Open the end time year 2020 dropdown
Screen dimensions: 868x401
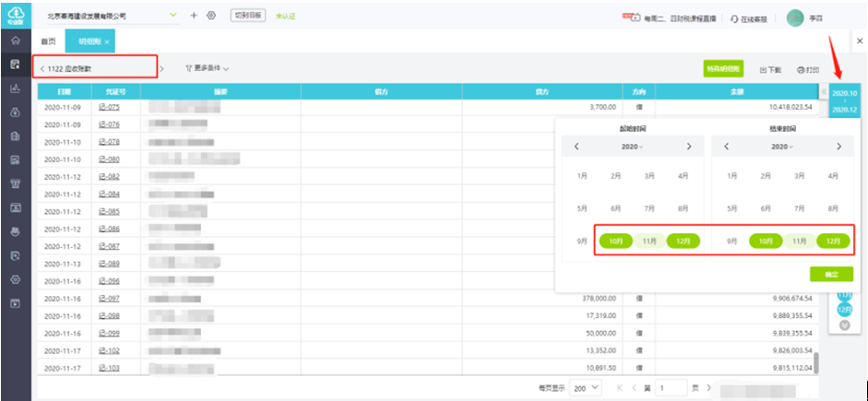[782, 147]
